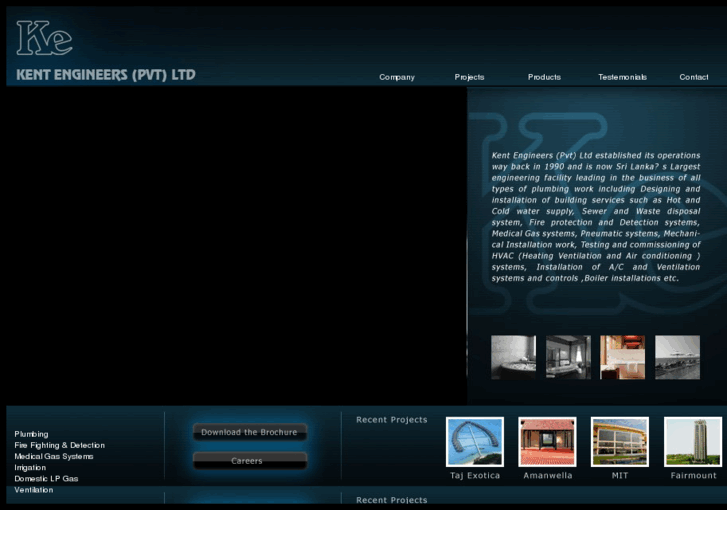The image size is (727, 545).
Task: Open Fire Fighting & Detection link
Action: tap(59, 445)
